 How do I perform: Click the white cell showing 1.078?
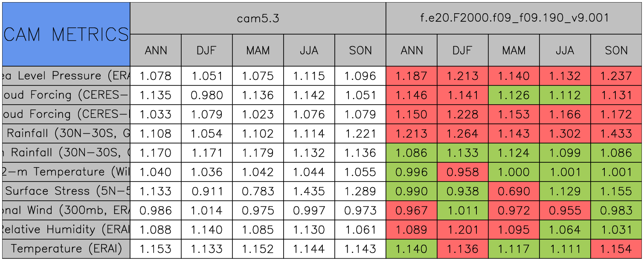point(156,76)
